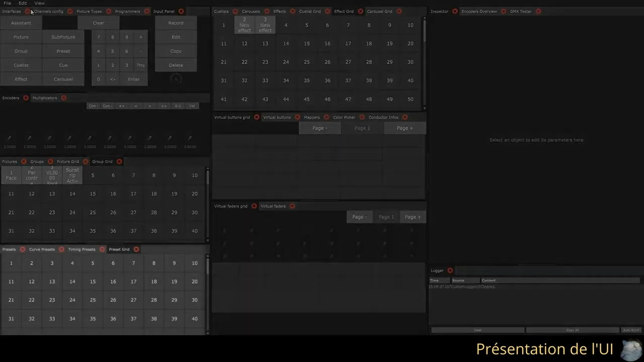The image size is (644, 362).
Task: Close the Virtual faders tab via red X
Action: (x=292, y=206)
